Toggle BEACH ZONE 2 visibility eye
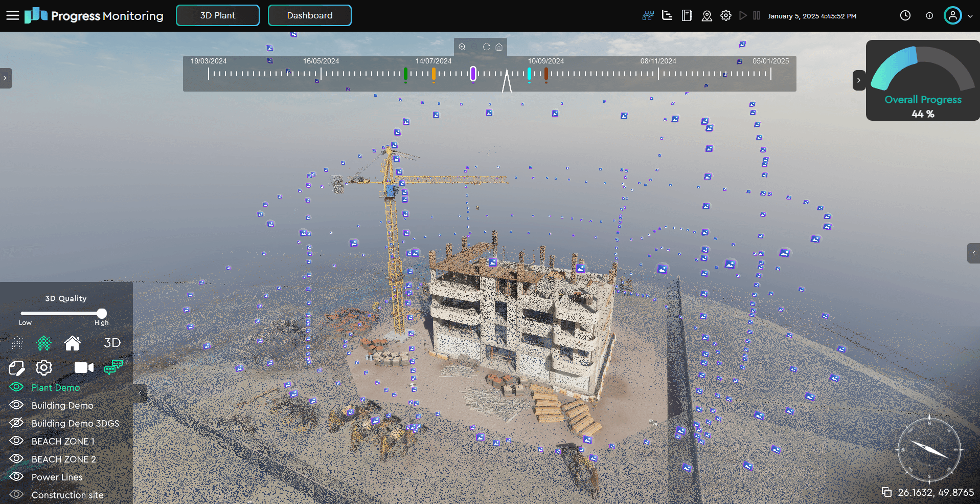Screen dimensions: 980x504 click(x=16, y=458)
